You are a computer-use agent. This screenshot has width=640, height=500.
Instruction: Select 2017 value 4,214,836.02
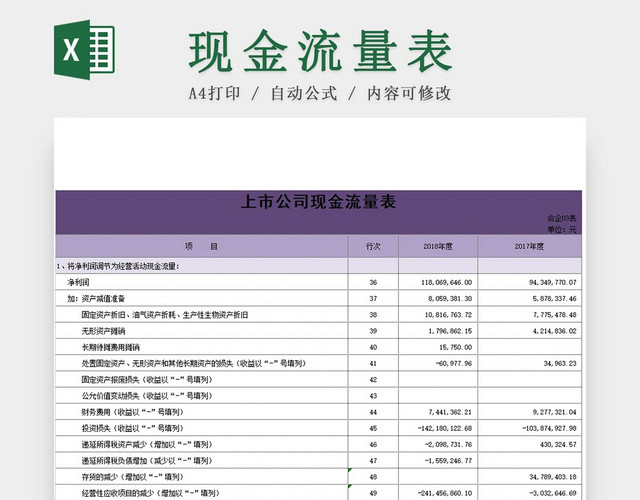tap(530, 331)
